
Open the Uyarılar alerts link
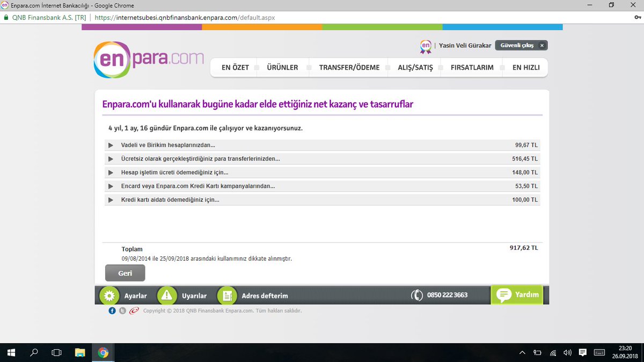[194, 296]
